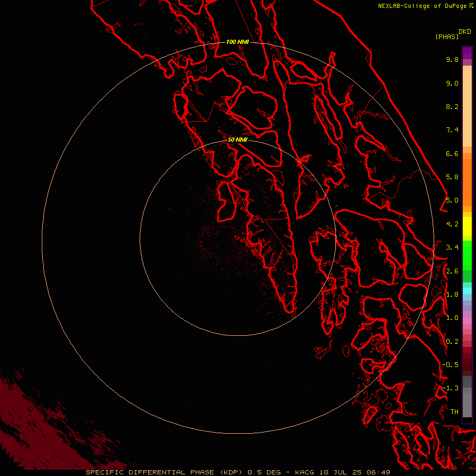Viewport: 476px width, 476px height.
Task: Click the KACG radar site identifier
Action: (305, 472)
